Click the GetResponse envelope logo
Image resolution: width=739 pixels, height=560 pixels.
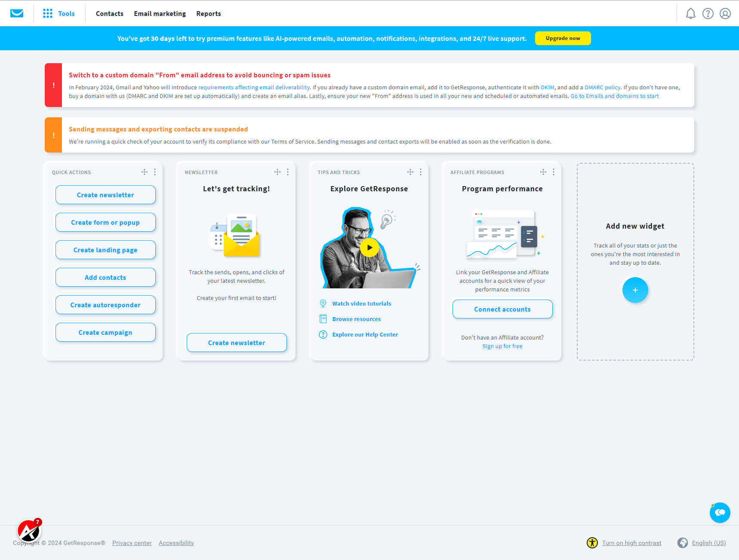coord(17,13)
